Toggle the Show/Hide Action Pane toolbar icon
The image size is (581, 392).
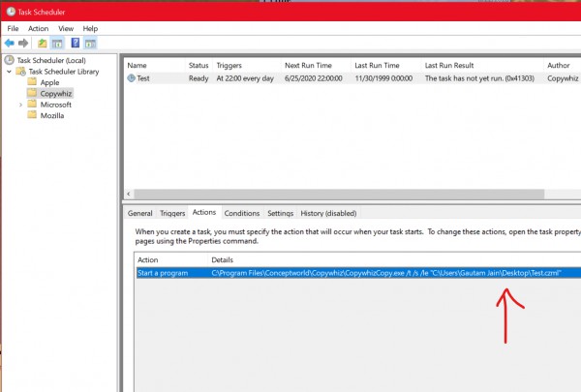pos(90,44)
